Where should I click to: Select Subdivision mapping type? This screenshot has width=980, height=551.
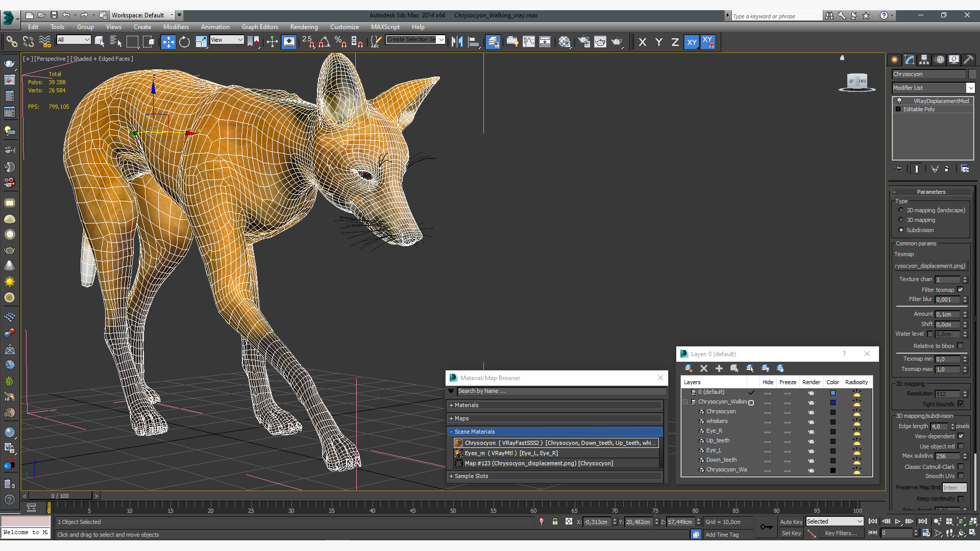[x=901, y=230]
